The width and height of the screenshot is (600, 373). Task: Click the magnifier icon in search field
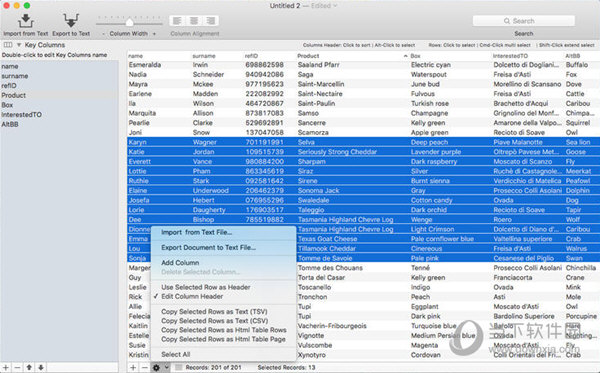pos(507,21)
